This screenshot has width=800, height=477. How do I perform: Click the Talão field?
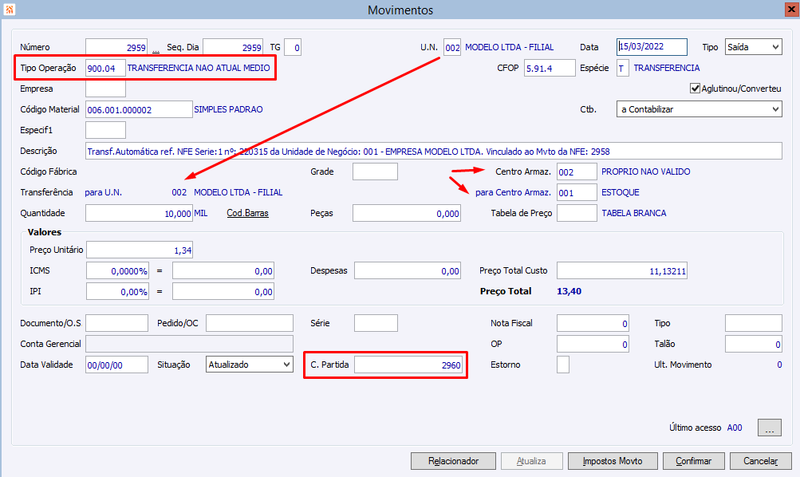(x=754, y=344)
